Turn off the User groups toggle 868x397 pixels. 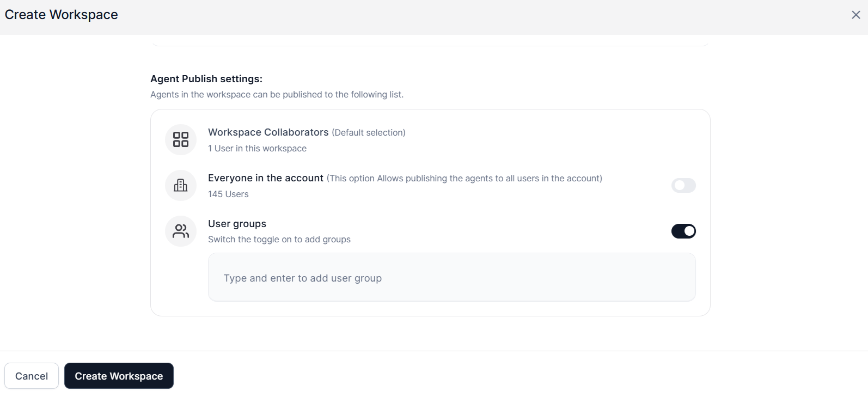click(x=683, y=231)
